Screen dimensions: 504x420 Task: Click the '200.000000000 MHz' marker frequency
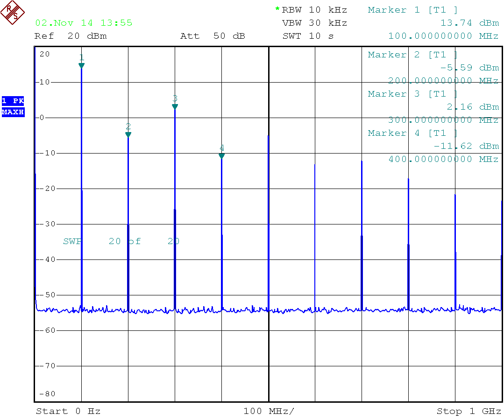click(444, 80)
